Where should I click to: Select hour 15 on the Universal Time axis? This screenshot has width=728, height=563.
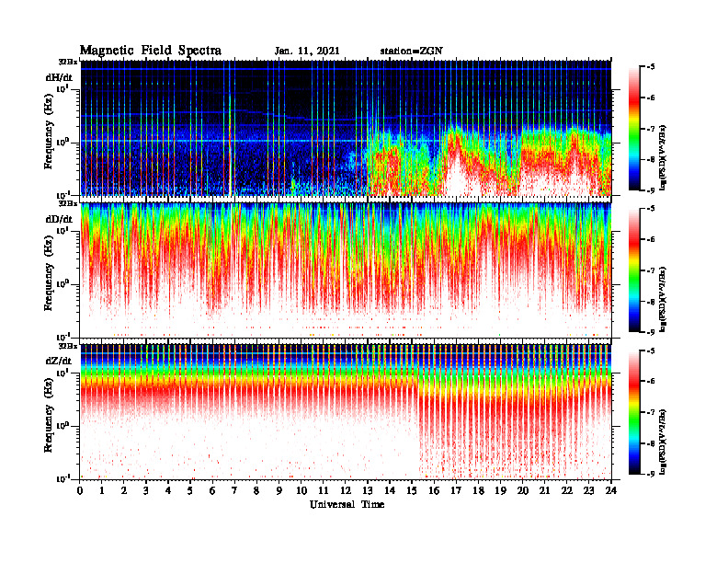(x=412, y=491)
